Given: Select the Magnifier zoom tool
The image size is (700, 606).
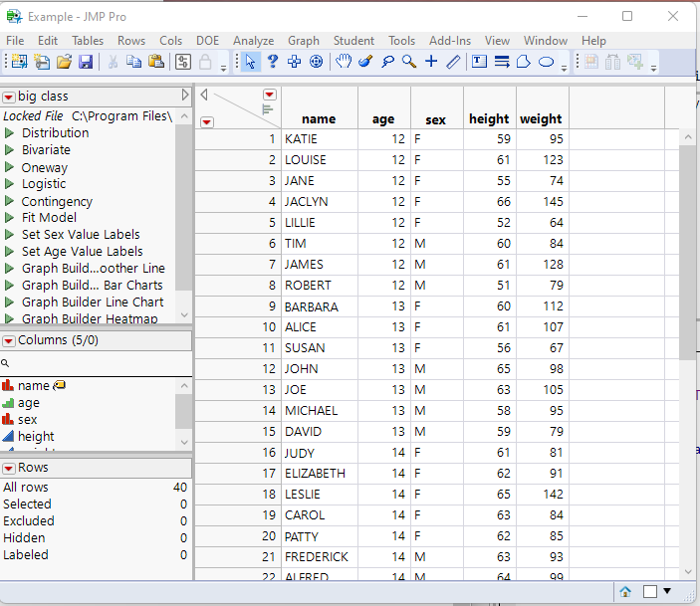Looking at the screenshot, I should 408,62.
